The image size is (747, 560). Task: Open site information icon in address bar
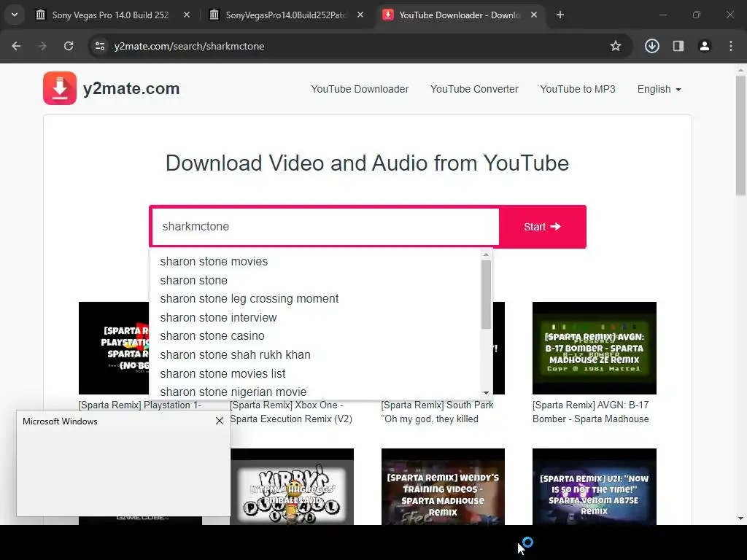click(100, 46)
